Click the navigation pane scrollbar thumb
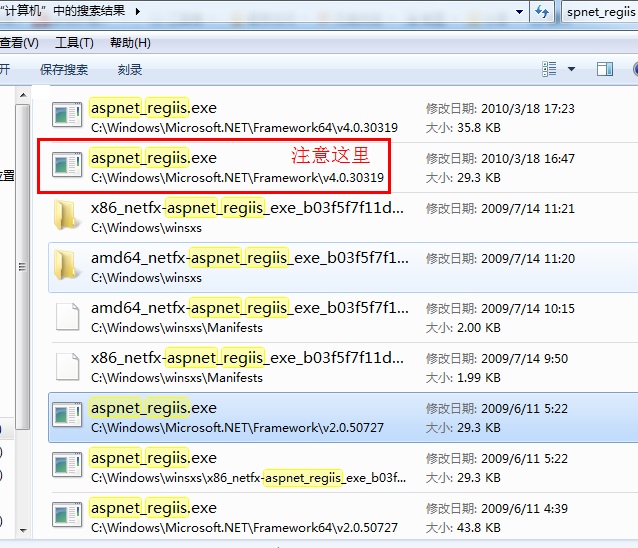Viewport: 638px width, 548px height. pos(23,266)
